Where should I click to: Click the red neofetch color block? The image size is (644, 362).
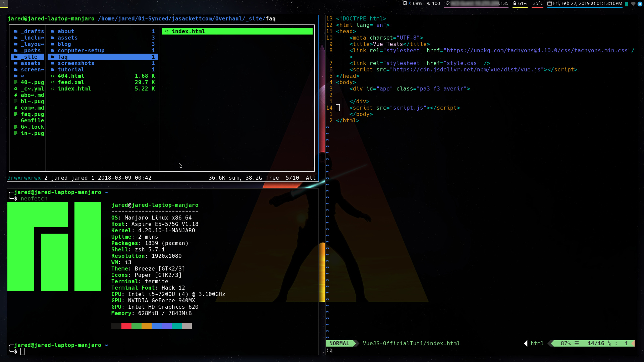[126, 326]
